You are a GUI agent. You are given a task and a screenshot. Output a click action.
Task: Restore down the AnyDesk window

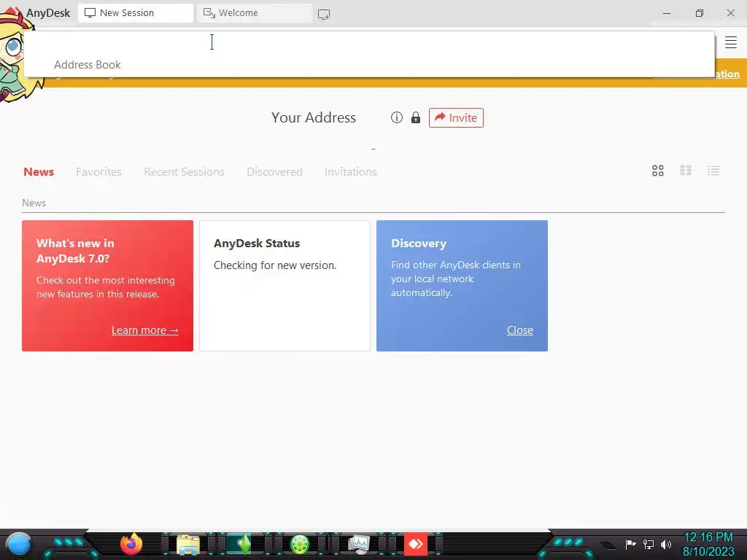[x=699, y=13]
